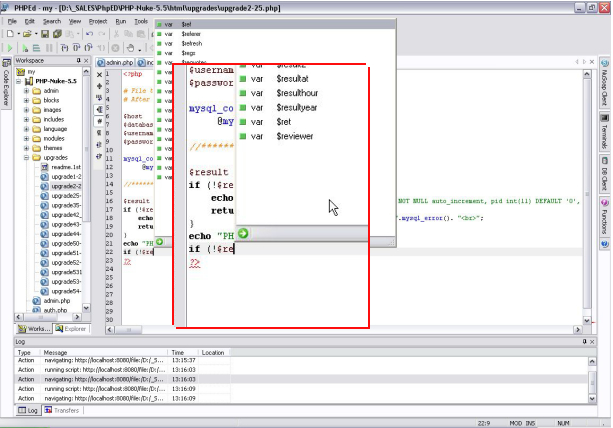This screenshot has height=428, width=613.
Task: Open the Functions side panel
Action: (604, 216)
